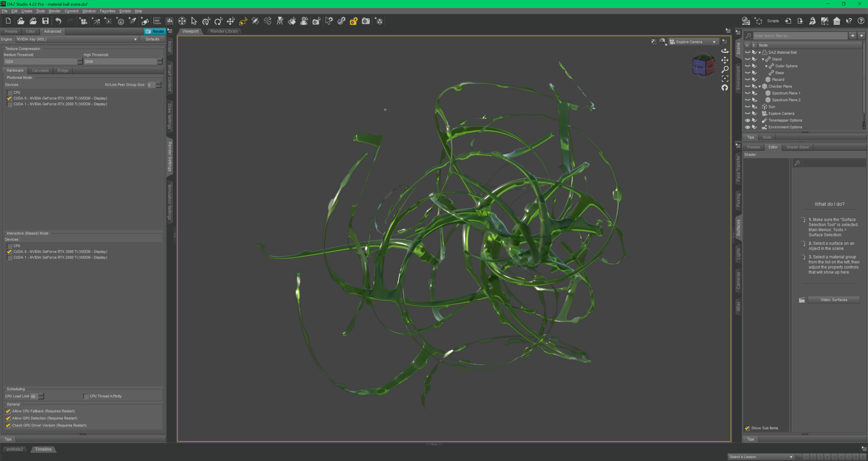Collapse the Stand tree node

[x=763, y=59]
